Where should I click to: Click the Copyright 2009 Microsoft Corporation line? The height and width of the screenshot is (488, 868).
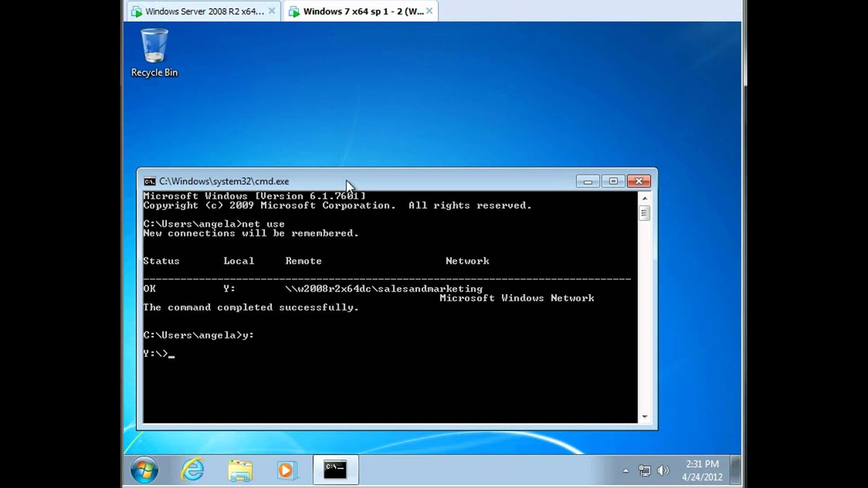pos(337,205)
